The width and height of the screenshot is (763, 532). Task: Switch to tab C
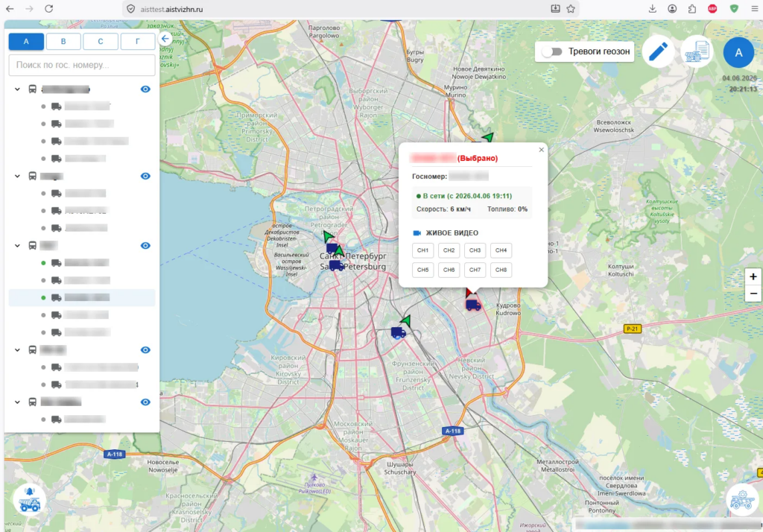101,42
